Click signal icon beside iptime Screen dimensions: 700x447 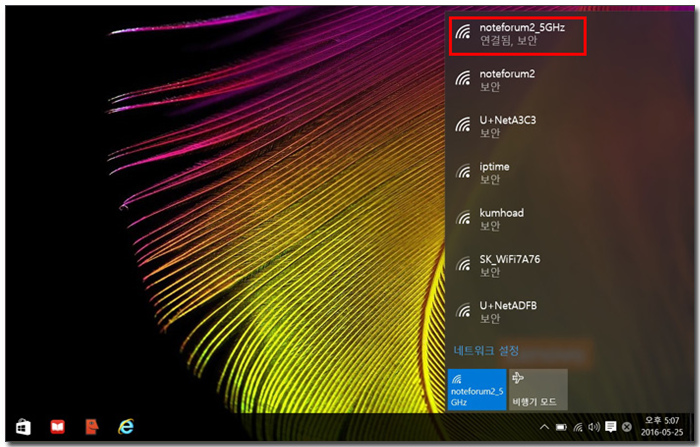click(x=463, y=171)
